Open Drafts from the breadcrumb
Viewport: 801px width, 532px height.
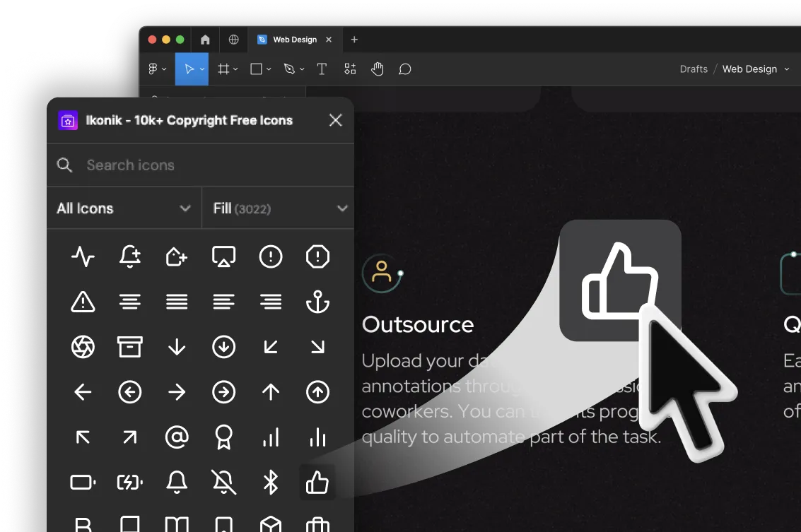tap(694, 69)
